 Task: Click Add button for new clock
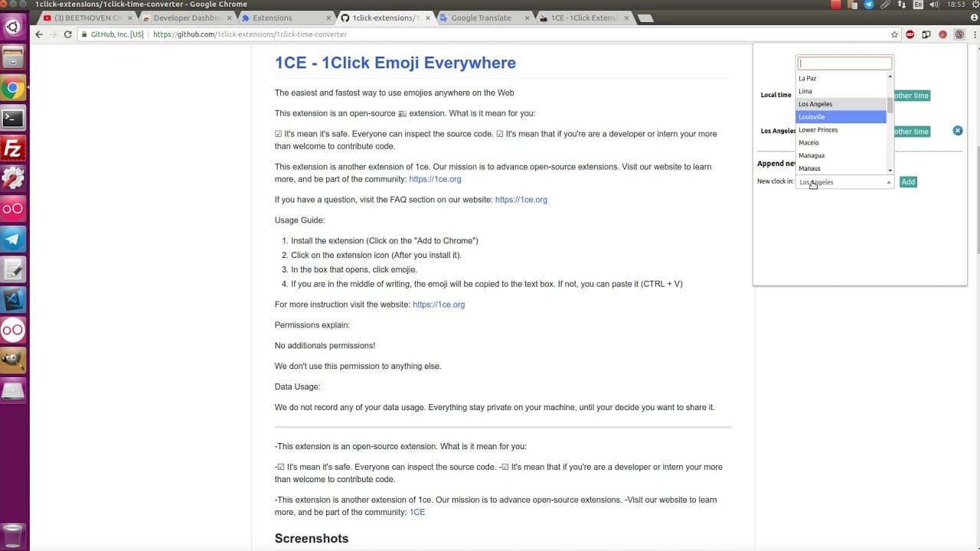click(x=907, y=182)
